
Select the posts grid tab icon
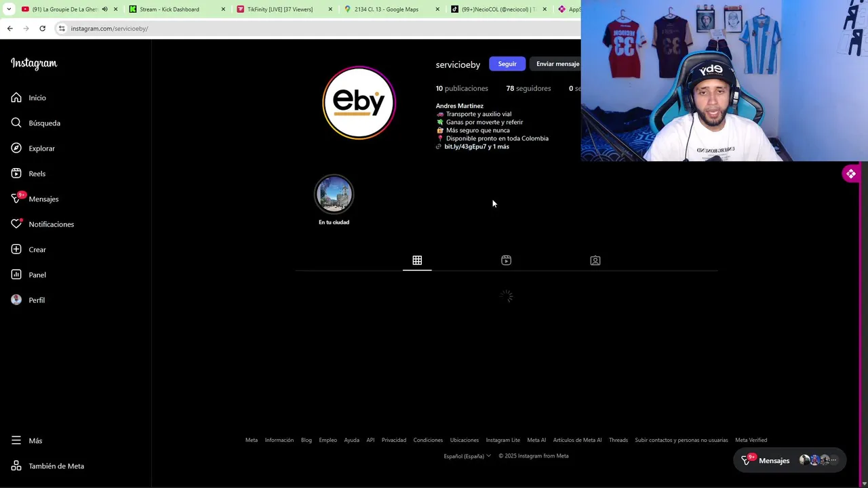click(417, 260)
